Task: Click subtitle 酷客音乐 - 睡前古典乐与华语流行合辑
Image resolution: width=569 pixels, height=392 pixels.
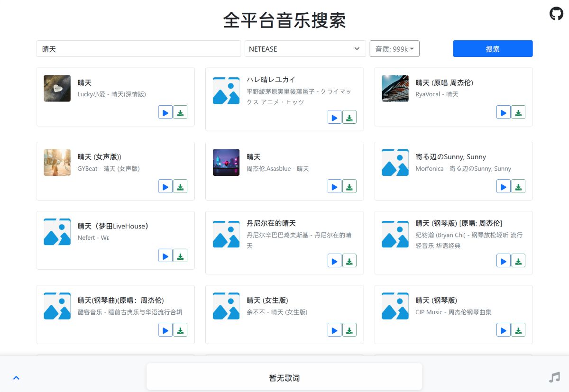Action: [x=130, y=312]
